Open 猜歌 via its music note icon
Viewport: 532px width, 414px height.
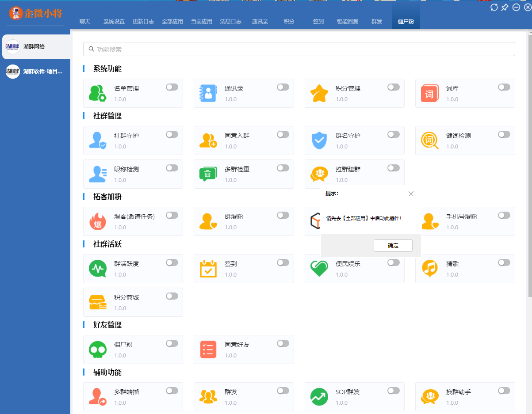[429, 268]
